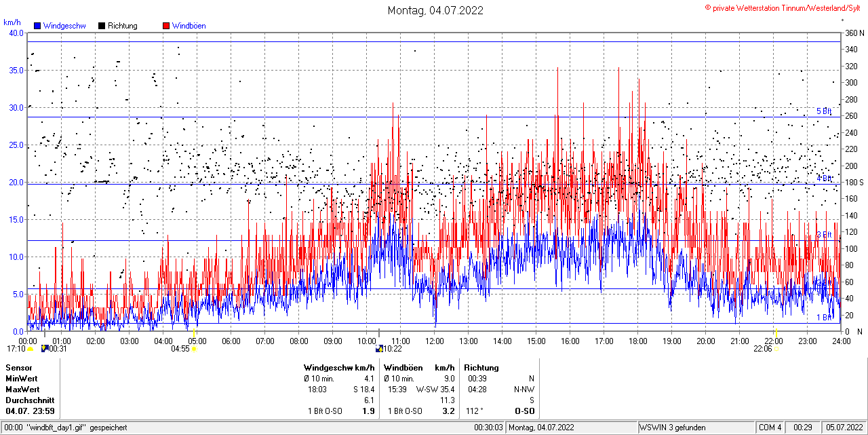Click the red Windböen legend square
The image size is (868, 435).
[166, 26]
